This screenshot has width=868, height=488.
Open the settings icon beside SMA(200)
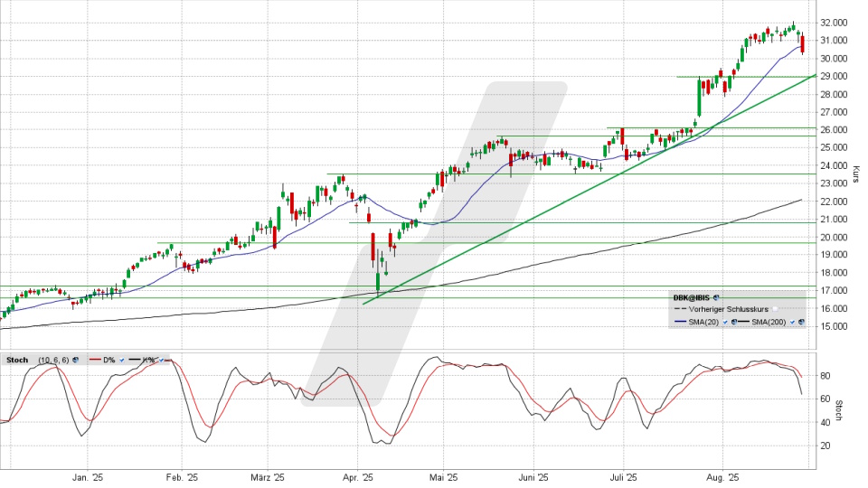point(802,322)
